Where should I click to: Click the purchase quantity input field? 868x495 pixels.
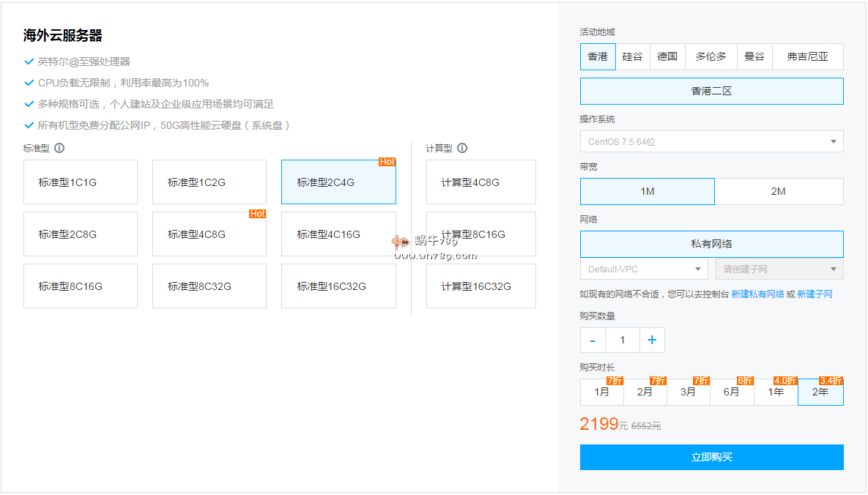[623, 340]
